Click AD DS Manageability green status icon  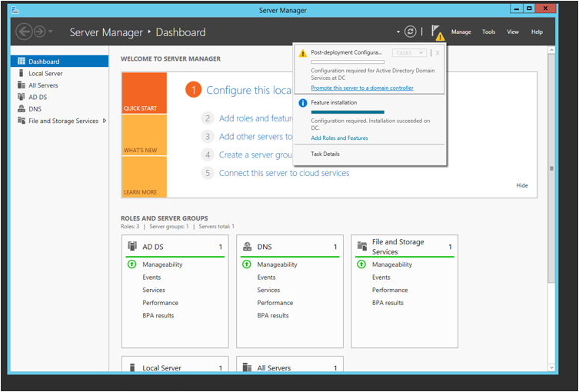[x=131, y=264]
